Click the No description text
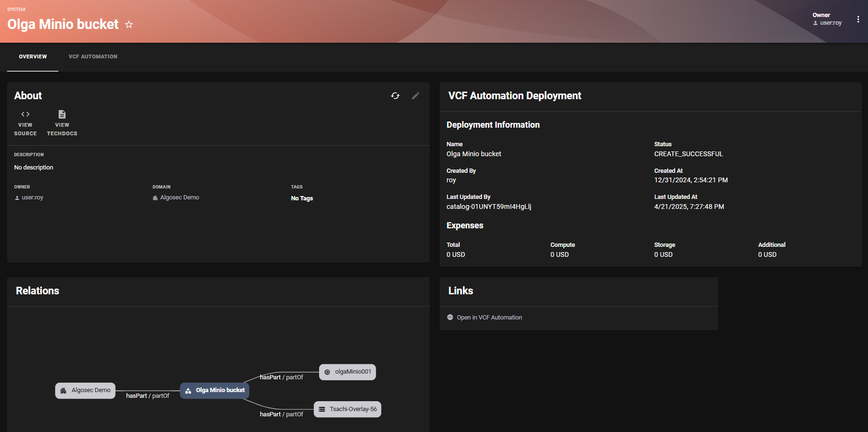 click(34, 168)
